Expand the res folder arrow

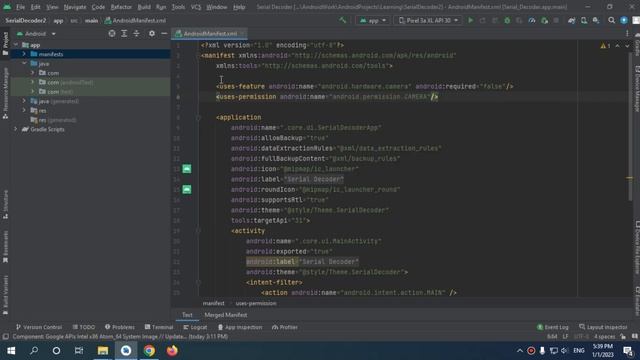click(x=24, y=110)
